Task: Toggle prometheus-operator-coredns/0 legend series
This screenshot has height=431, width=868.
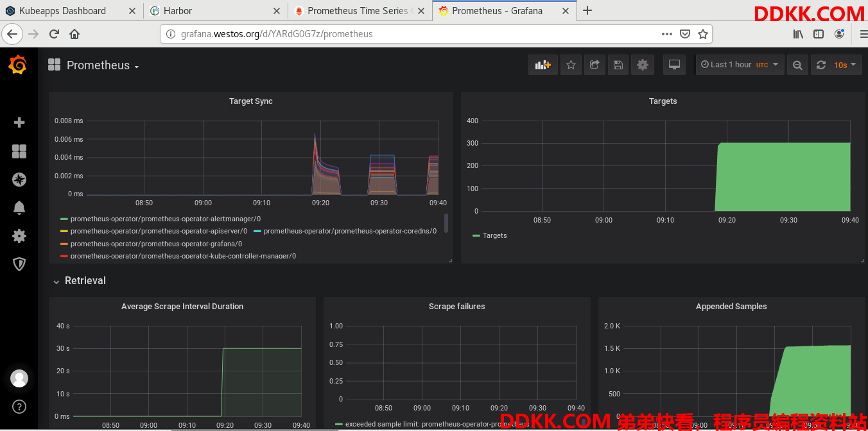Action: (x=350, y=231)
